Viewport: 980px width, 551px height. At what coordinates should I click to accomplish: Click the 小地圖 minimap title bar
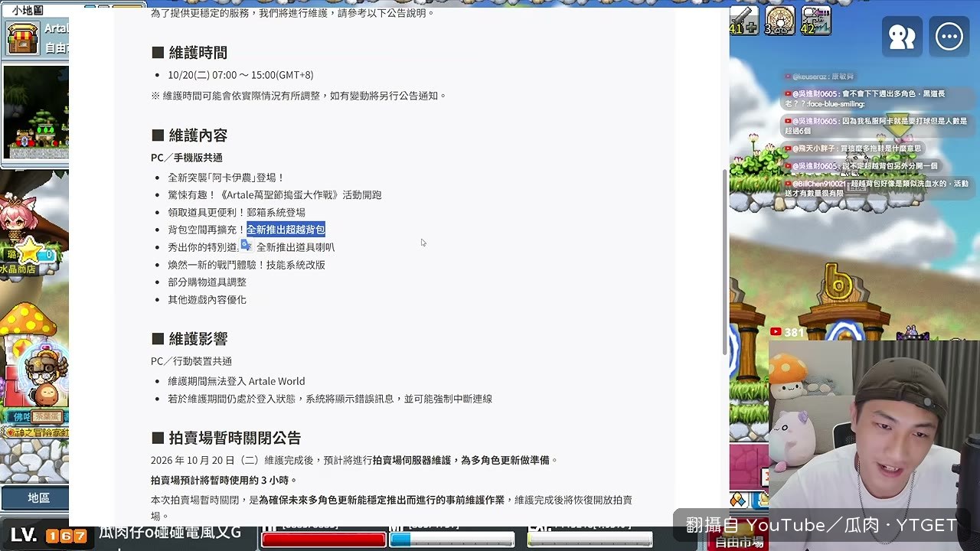point(34,11)
